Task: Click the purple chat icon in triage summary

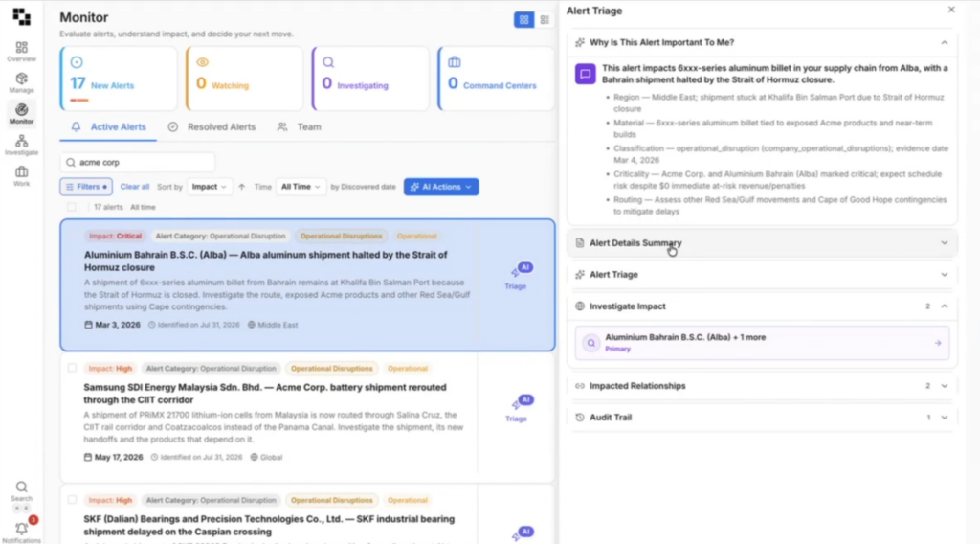Action: click(x=585, y=75)
